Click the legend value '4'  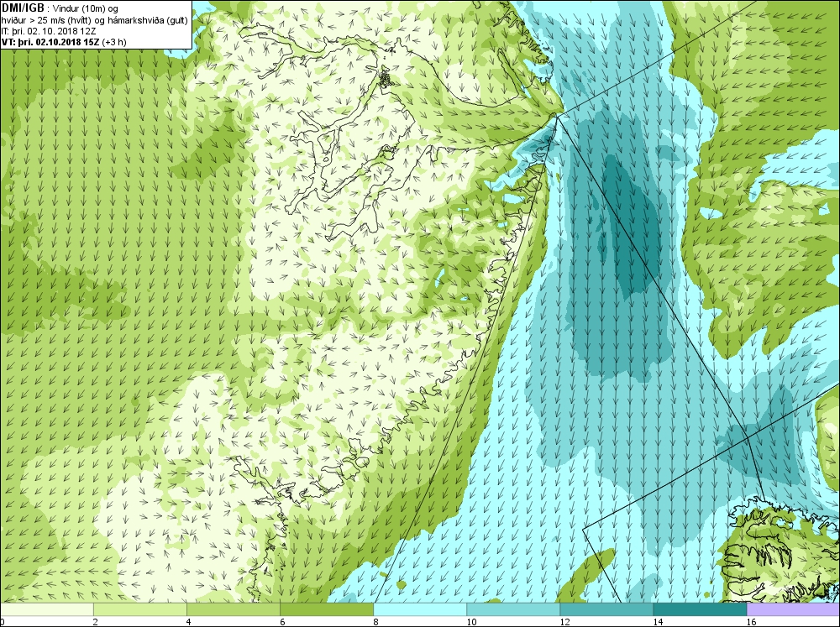click(189, 622)
